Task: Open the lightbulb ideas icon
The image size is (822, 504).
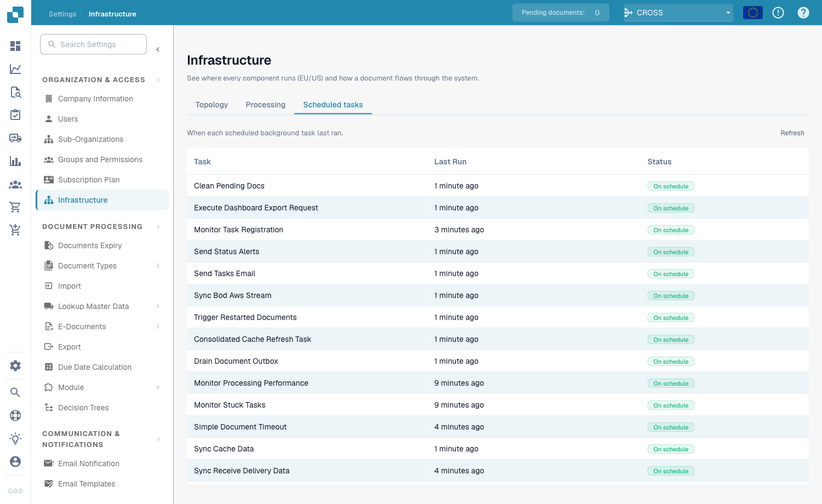Action: coord(15,438)
